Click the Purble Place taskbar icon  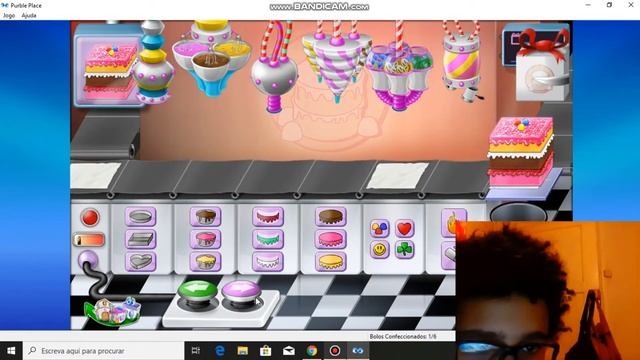(358, 351)
